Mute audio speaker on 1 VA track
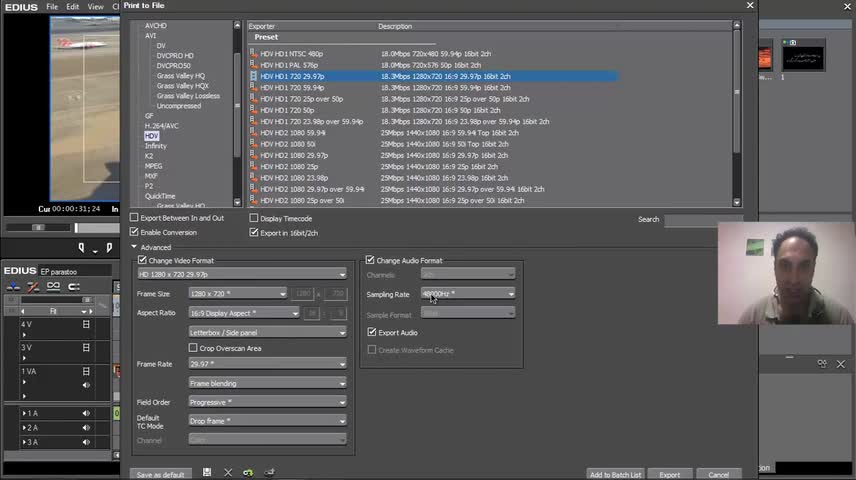 pyautogui.click(x=86, y=385)
